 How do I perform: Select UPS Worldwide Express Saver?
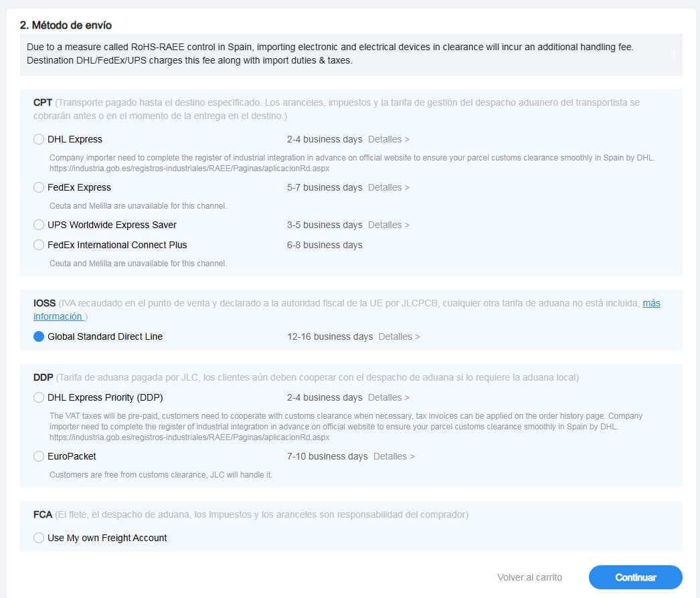39,225
